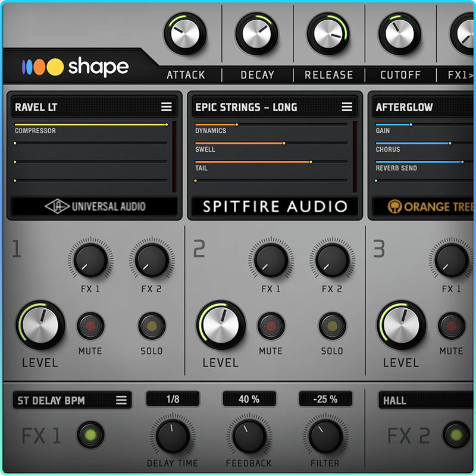Screen dimensions: 476x476
Task: Click the Compressor slider in Ravel LT
Action: (x=91, y=124)
